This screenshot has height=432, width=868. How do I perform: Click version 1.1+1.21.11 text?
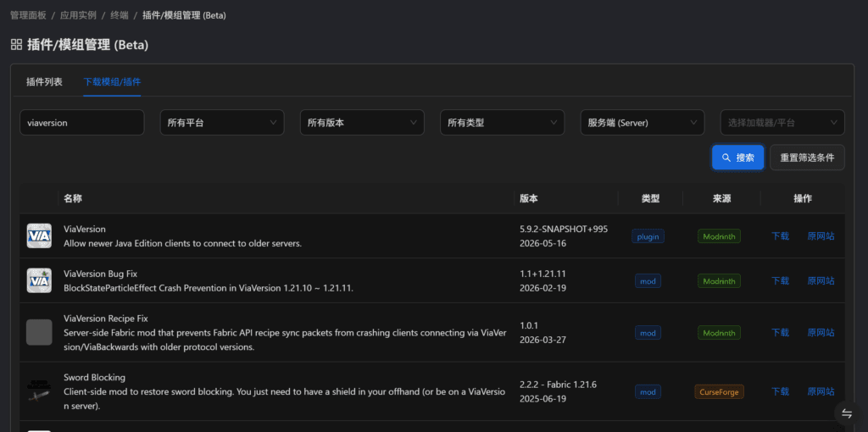(542, 274)
